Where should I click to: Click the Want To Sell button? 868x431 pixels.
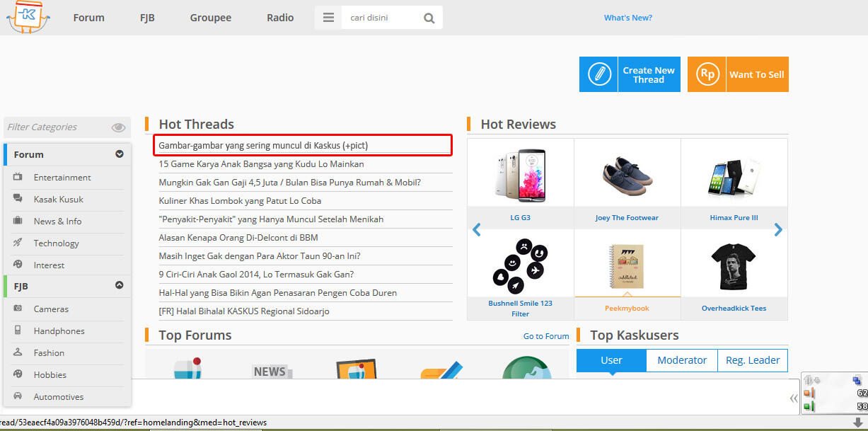click(738, 74)
